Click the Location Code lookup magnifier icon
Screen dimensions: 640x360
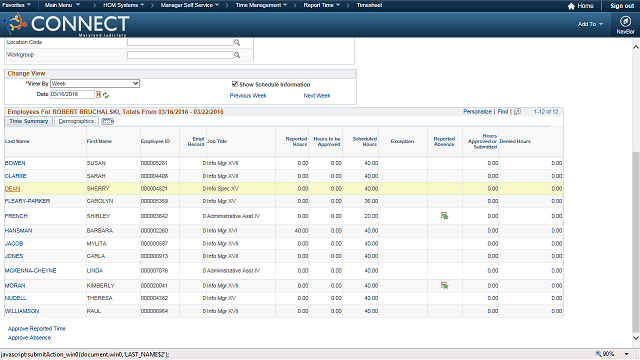point(237,42)
